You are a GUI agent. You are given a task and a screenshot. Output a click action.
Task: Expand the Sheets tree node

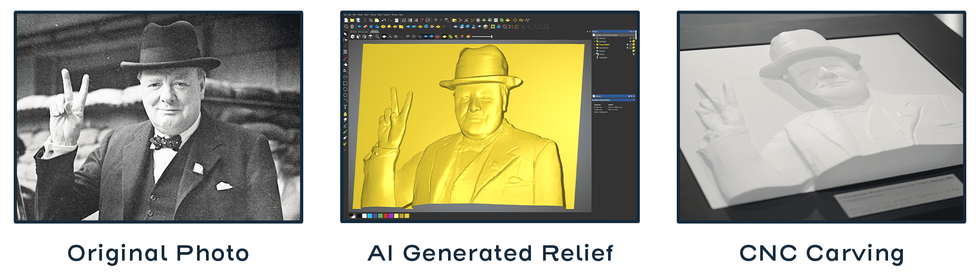594,54
